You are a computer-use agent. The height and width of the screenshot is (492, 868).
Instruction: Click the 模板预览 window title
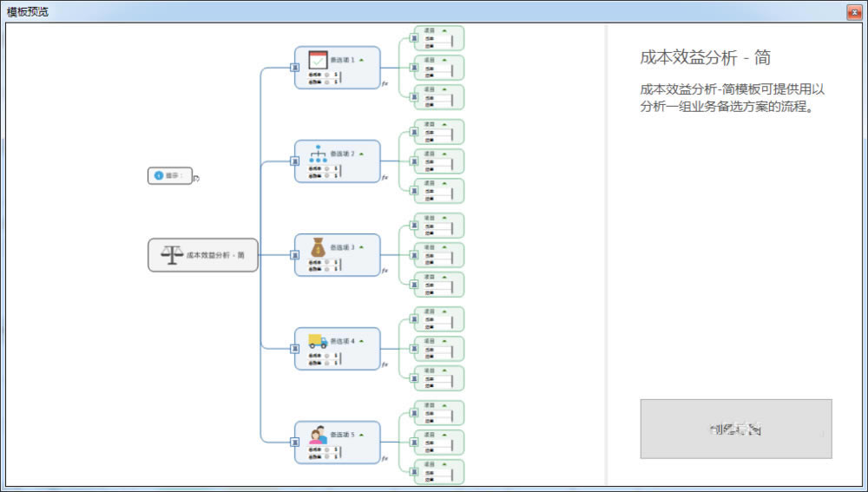(x=28, y=11)
